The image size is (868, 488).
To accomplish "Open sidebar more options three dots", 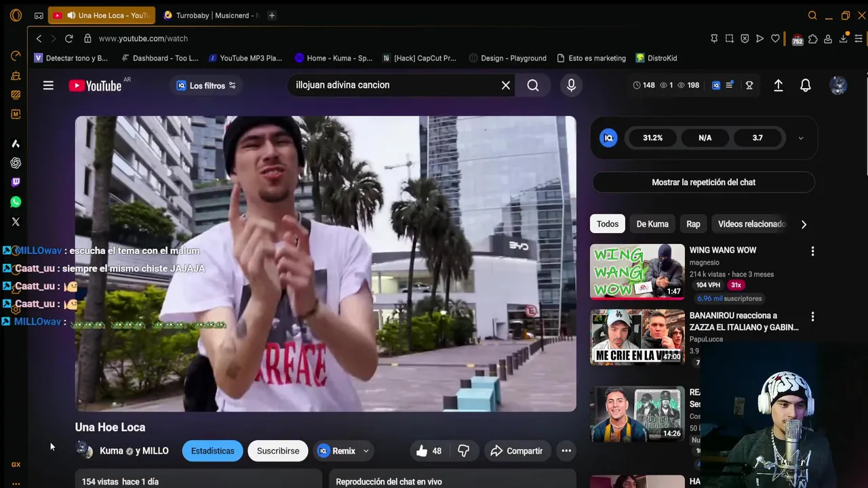I will coord(16,484).
